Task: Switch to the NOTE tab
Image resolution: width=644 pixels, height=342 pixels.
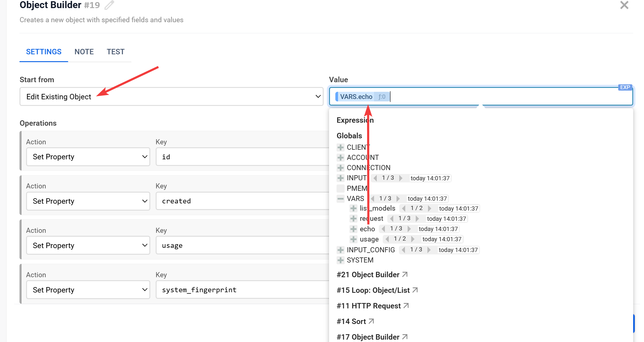Action: click(84, 52)
